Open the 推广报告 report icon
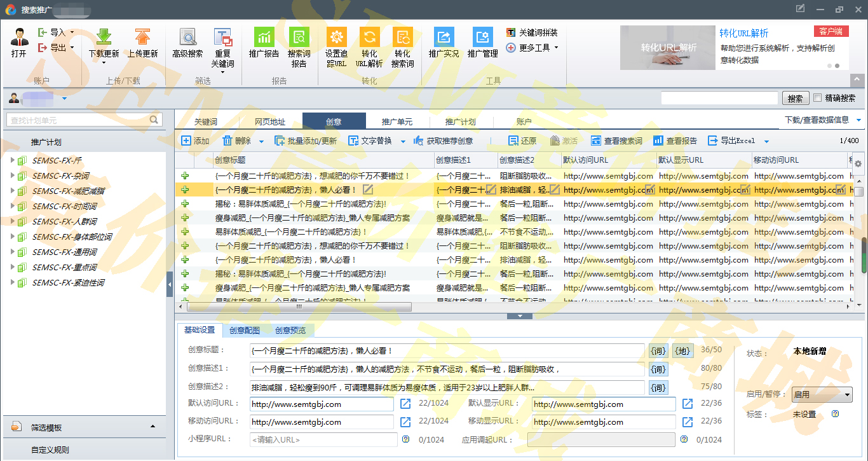The height and width of the screenshot is (461, 868). (264, 38)
